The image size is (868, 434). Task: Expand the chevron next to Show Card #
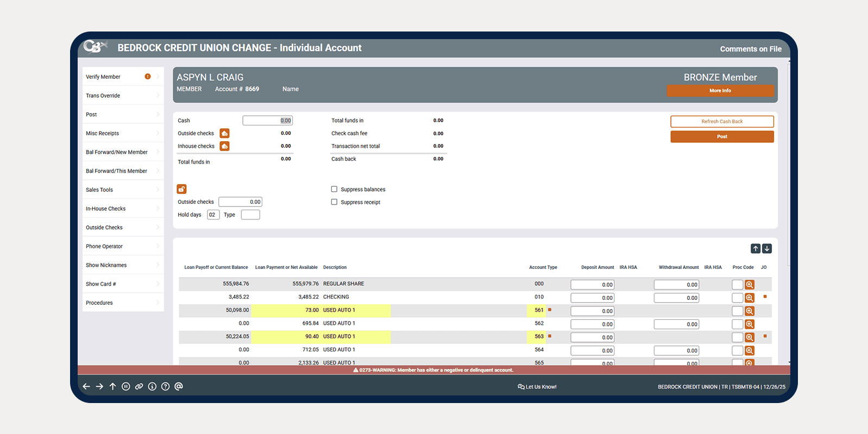[158, 284]
